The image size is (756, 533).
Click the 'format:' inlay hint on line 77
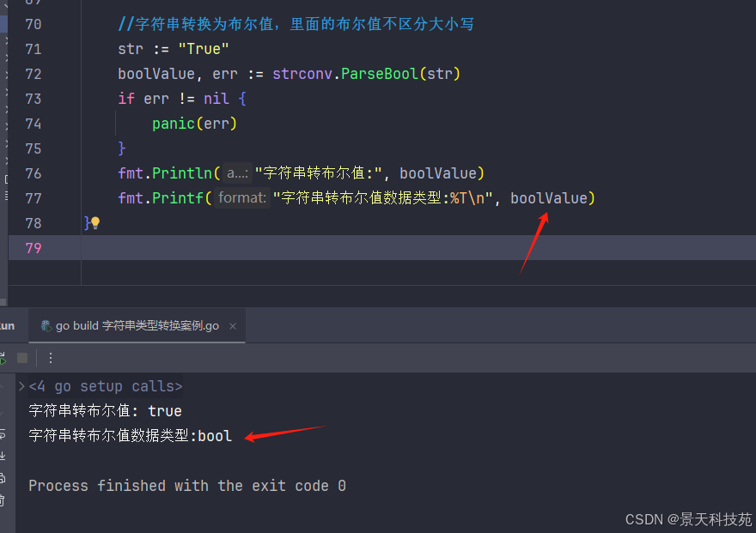point(242,198)
